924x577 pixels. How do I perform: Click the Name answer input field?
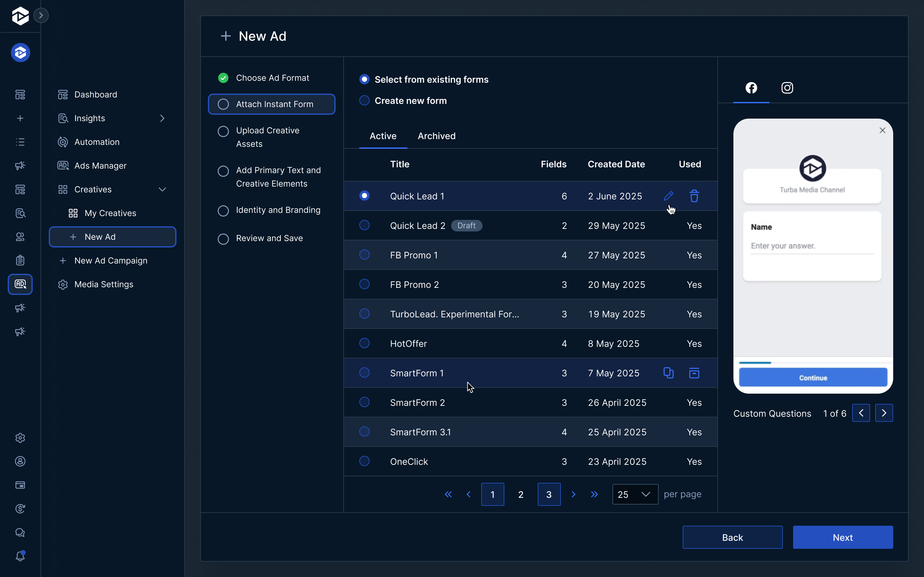[812, 246]
